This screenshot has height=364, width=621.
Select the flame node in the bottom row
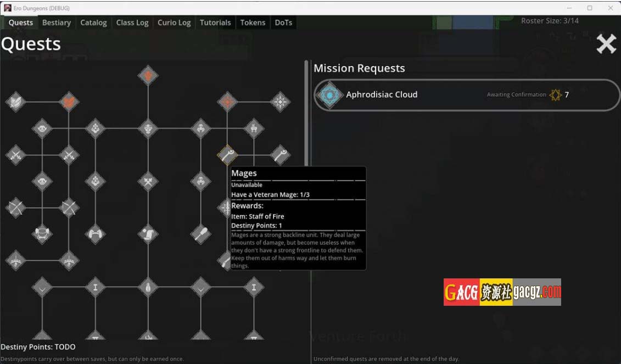pyautogui.click(x=148, y=287)
